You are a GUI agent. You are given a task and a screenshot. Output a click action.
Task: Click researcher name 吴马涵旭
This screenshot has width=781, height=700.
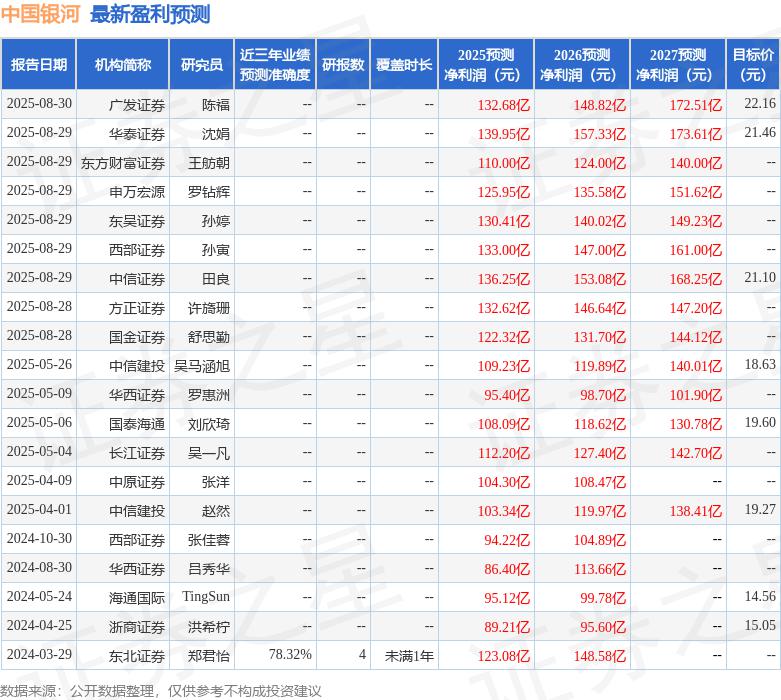point(202,366)
